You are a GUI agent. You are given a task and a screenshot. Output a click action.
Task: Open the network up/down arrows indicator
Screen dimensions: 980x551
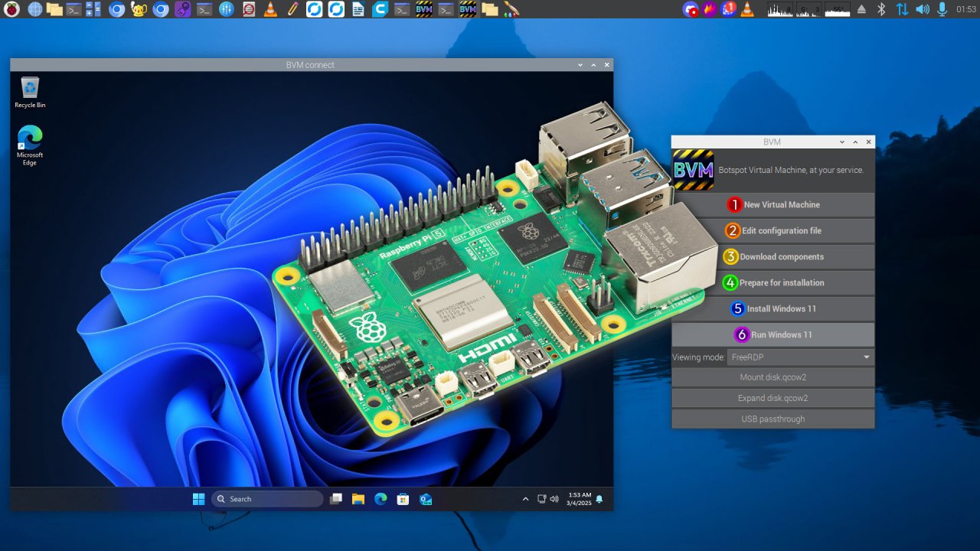click(902, 9)
